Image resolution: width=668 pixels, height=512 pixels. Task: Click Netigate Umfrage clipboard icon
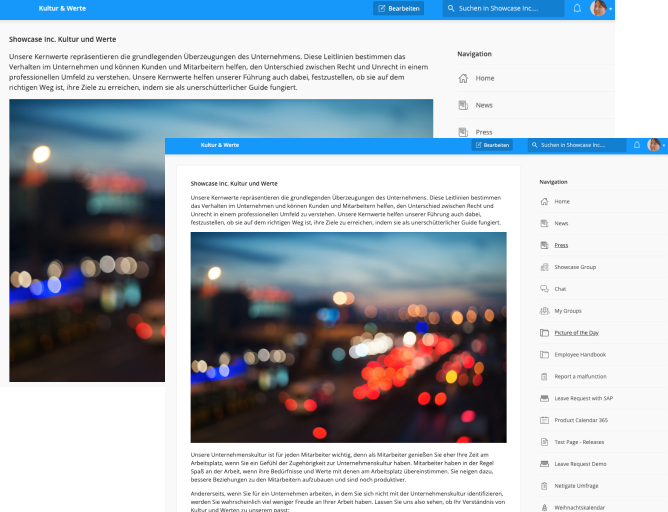(544, 486)
